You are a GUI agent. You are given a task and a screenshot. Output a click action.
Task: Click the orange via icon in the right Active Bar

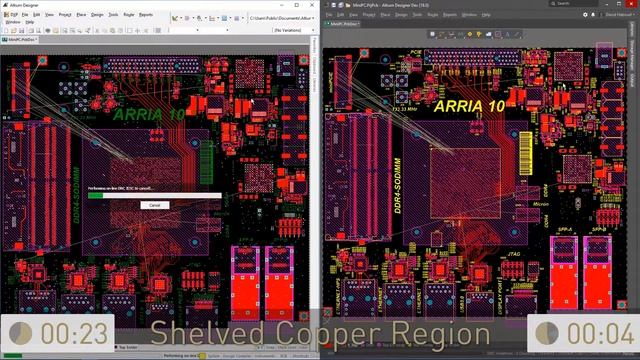pos(470,34)
